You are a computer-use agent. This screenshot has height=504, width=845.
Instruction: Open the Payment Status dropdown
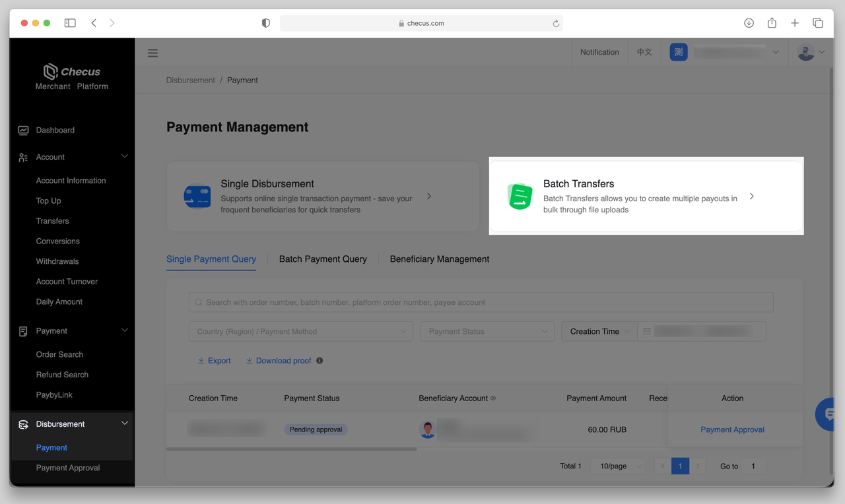point(487,331)
